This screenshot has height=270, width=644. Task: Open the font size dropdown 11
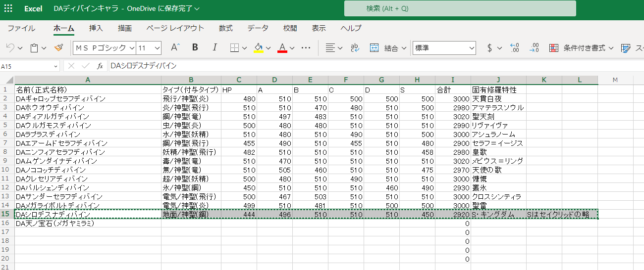[158, 48]
